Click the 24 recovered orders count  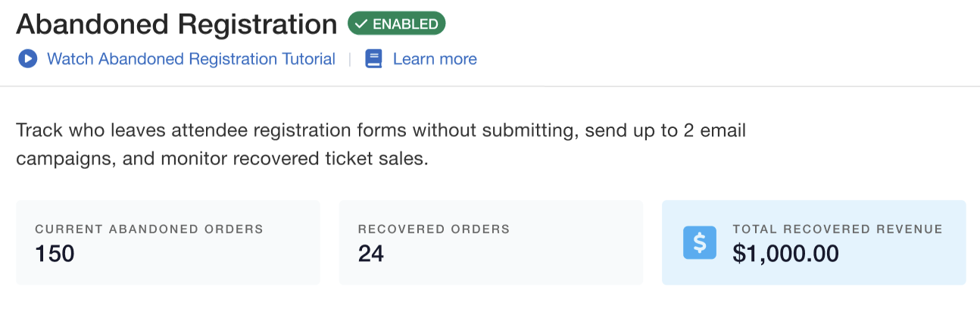(371, 254)
